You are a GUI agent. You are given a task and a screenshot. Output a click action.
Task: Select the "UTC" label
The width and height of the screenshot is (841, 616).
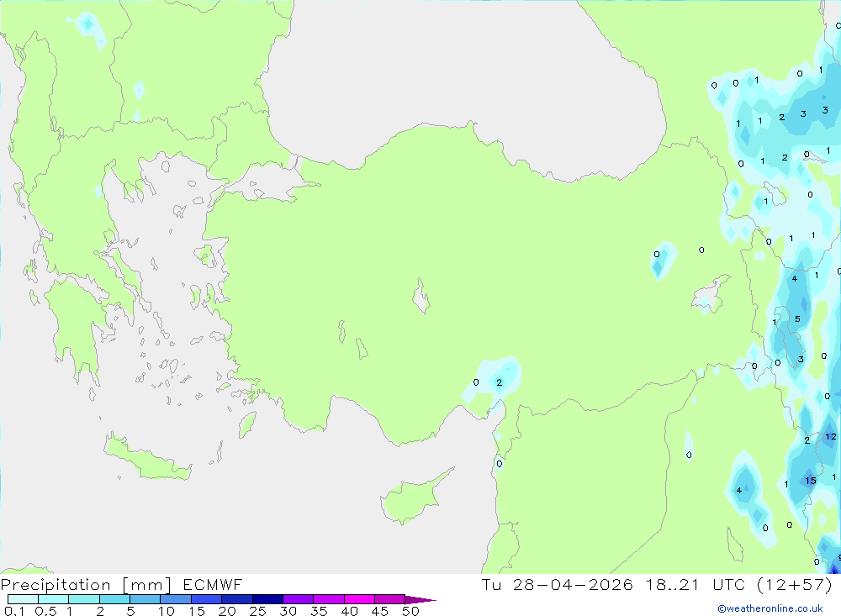[729, 585]
